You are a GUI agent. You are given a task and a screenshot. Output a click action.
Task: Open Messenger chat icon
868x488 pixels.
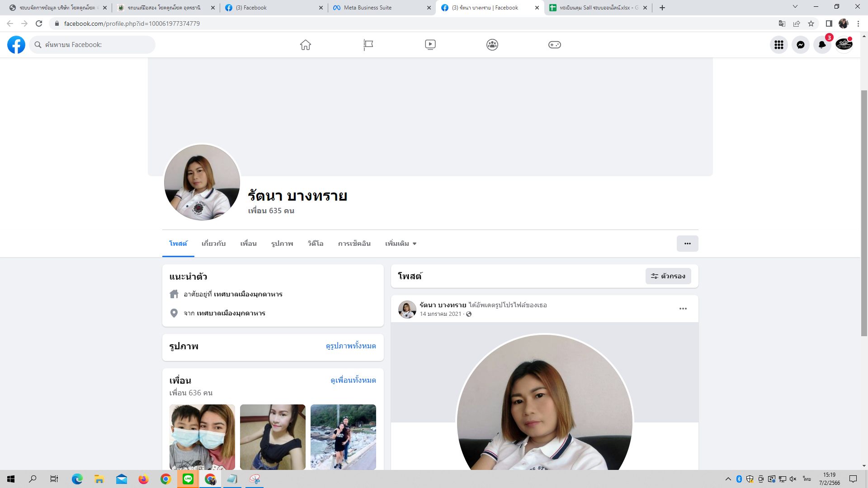800,45
